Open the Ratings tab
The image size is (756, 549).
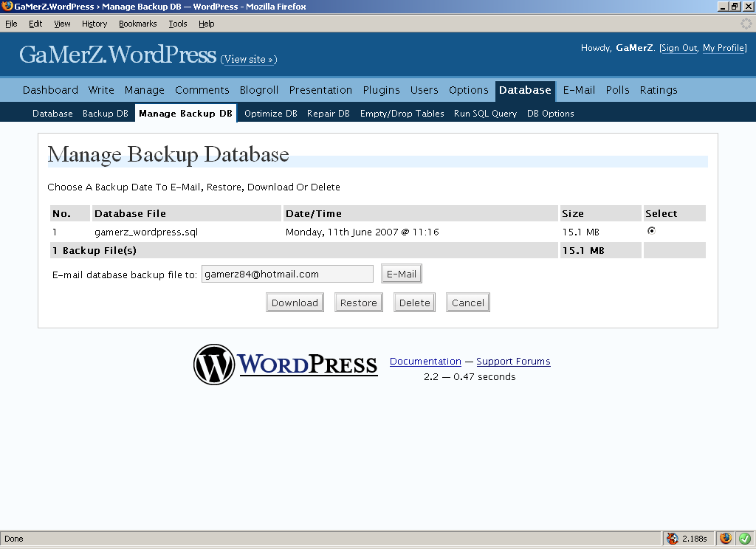point(659,90)
